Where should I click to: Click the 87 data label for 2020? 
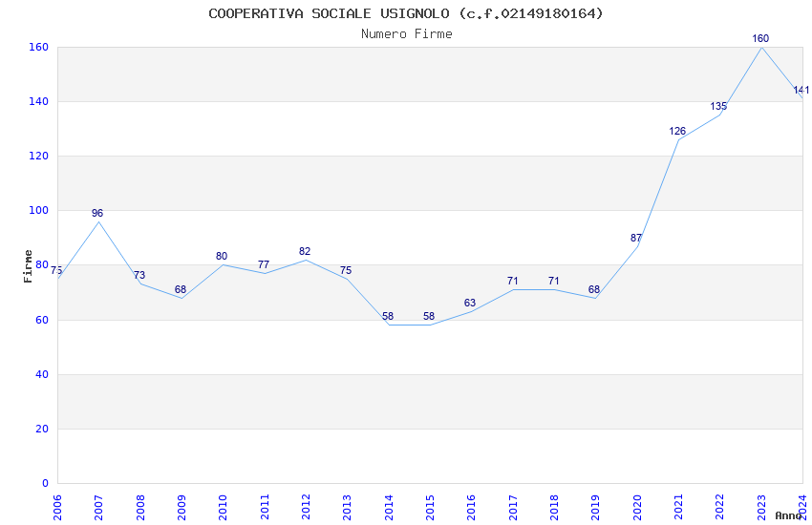(x=636, y=238)
